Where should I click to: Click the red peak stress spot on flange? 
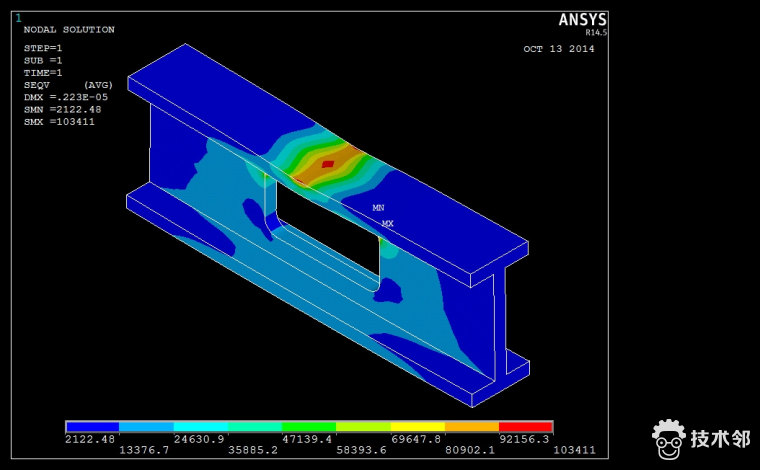tap(327, 164)
